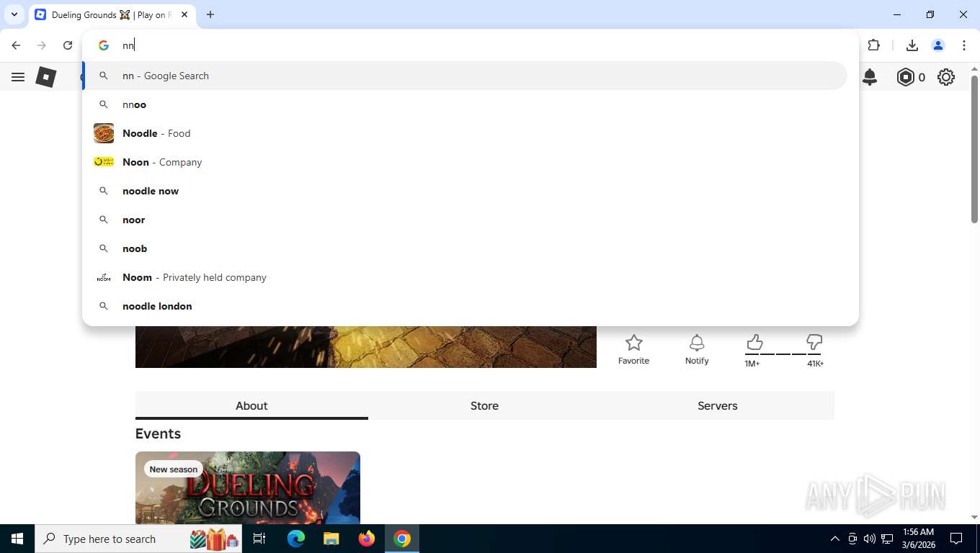Viewport: 980px width, 553px height.
Task: Open File Explorer from taskbar
Action: click(331, 539)
